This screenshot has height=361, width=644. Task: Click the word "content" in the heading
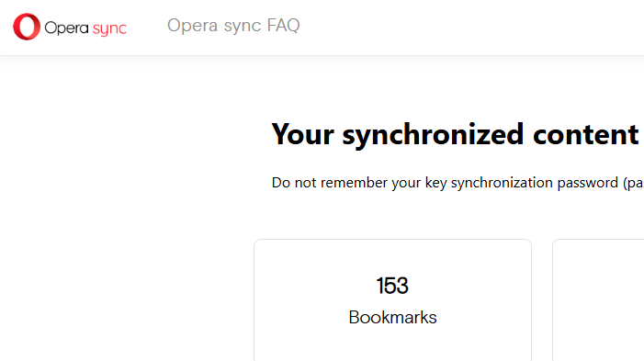pos(586,135)
